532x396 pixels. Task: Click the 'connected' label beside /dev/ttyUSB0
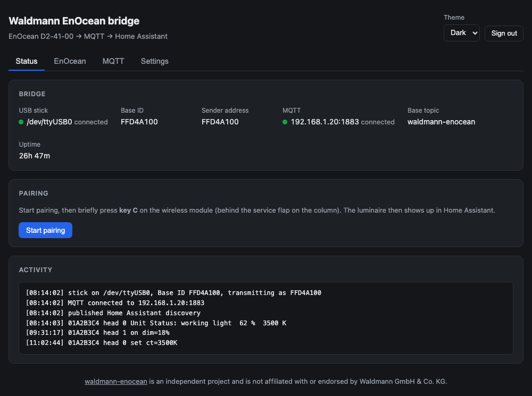[91, 122]
